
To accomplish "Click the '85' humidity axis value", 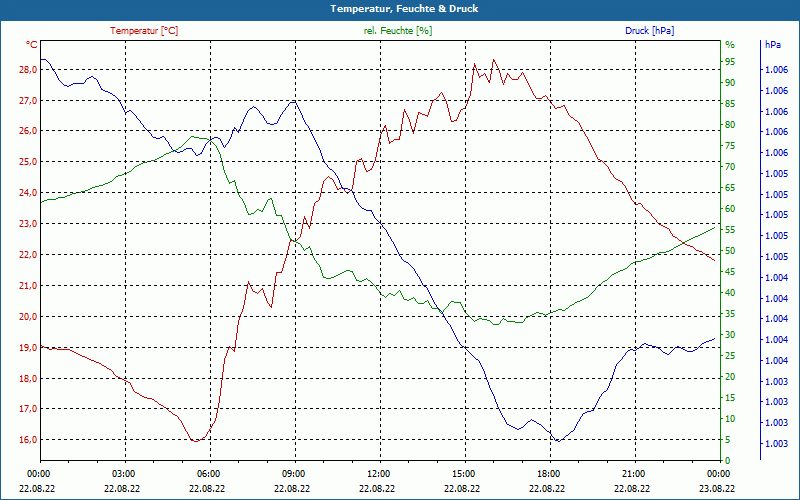I will [730, 104].
